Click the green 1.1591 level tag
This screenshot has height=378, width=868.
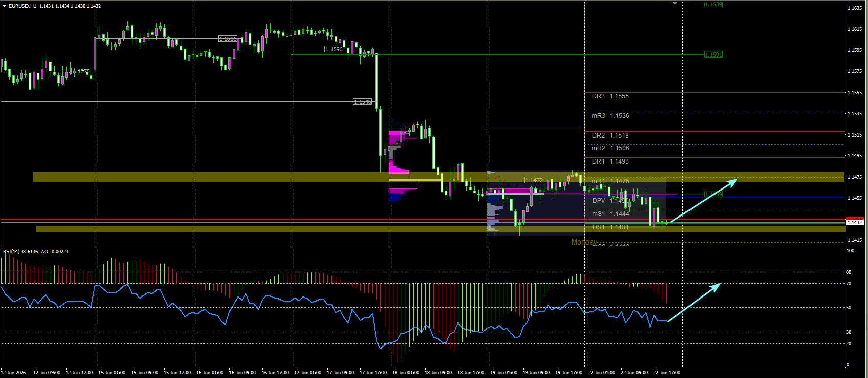click(713, 55)
